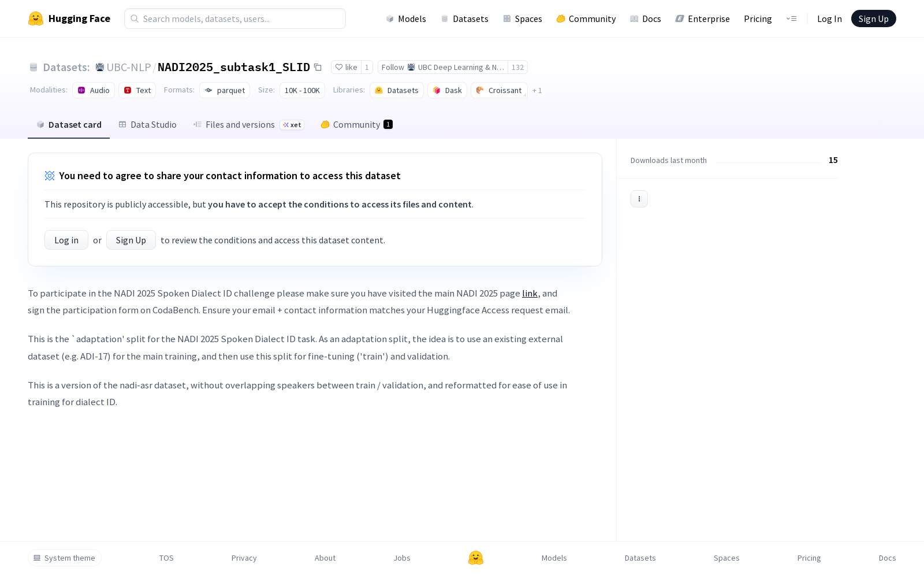Expand the +1 additional libraries
This screenshot has width=924, height=578.
click(537, 91)
